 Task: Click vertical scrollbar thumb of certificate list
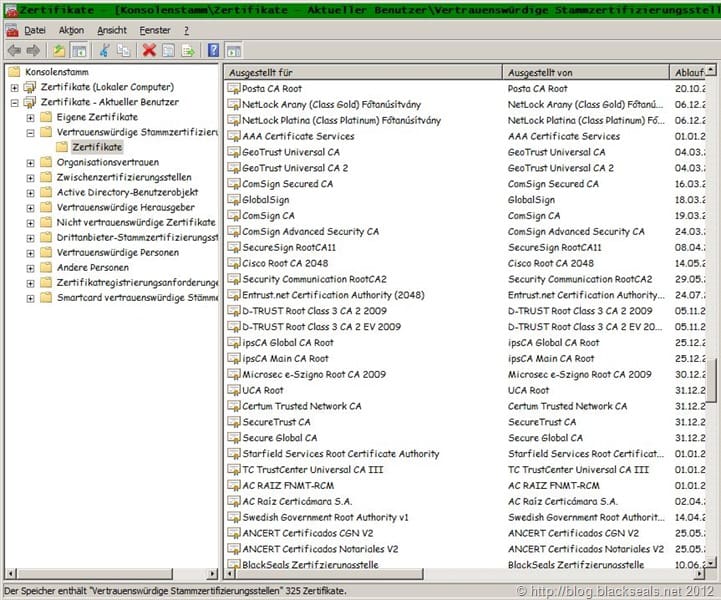tap(711, 380)
